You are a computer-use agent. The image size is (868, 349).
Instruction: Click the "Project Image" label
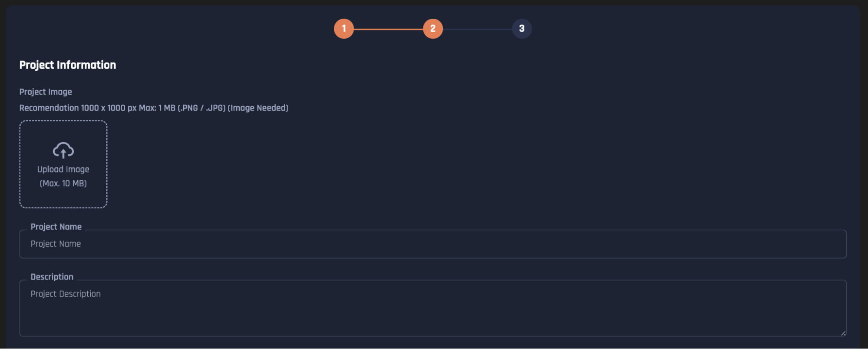pos(46,92)
